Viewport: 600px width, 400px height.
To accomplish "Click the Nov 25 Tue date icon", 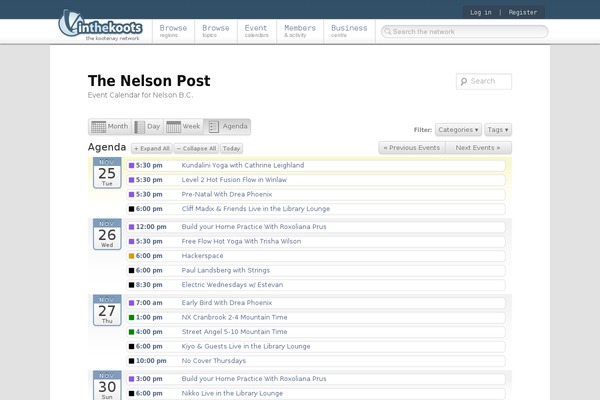I will click(x=107, y=174).
